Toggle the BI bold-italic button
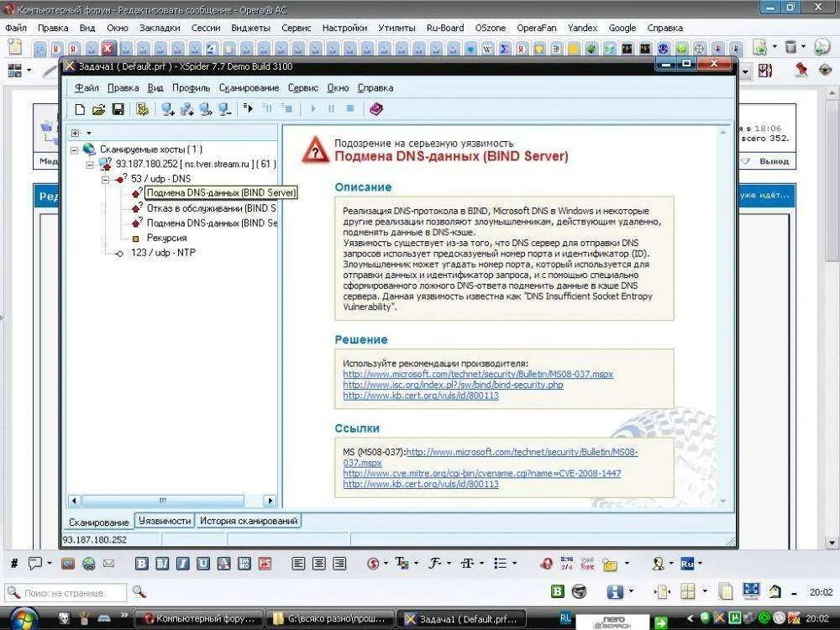Screen dimensions: 840x630 point(162,563)
